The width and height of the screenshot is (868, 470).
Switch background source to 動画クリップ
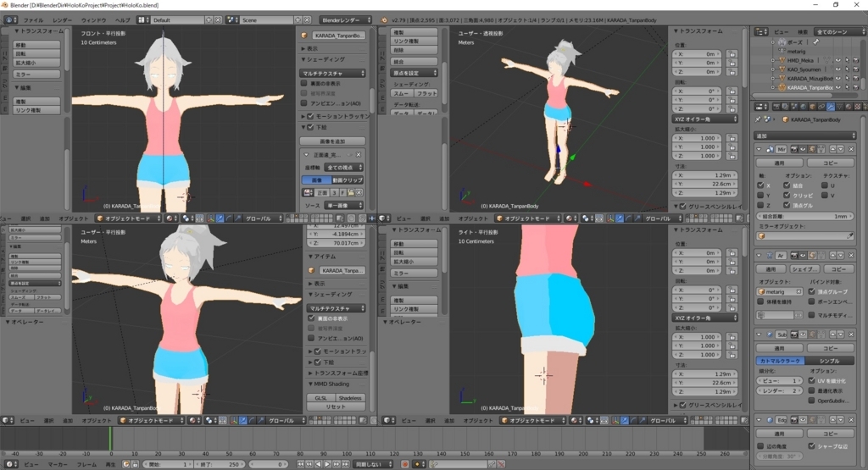point(348,180)
